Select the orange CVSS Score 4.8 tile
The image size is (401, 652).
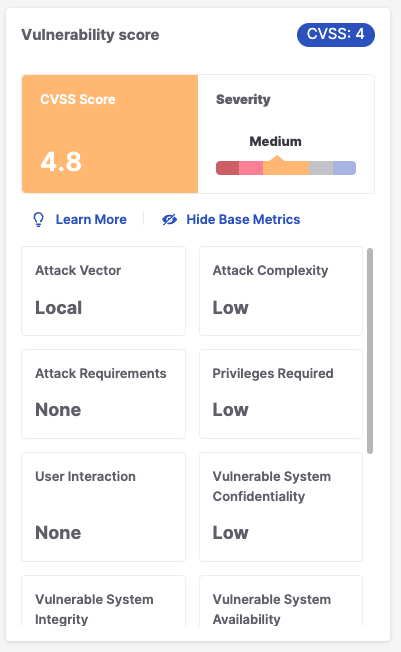(x=110, y=134)
